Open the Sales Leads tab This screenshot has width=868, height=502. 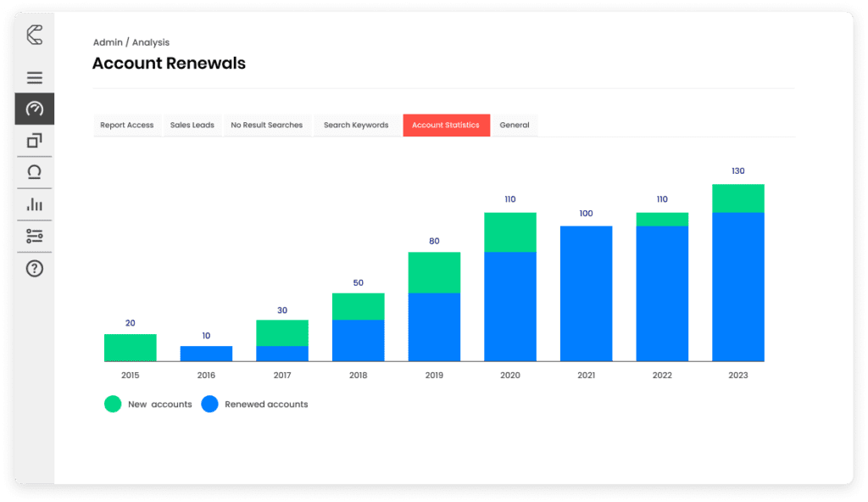pyautogui.click(x=192, y=126)
